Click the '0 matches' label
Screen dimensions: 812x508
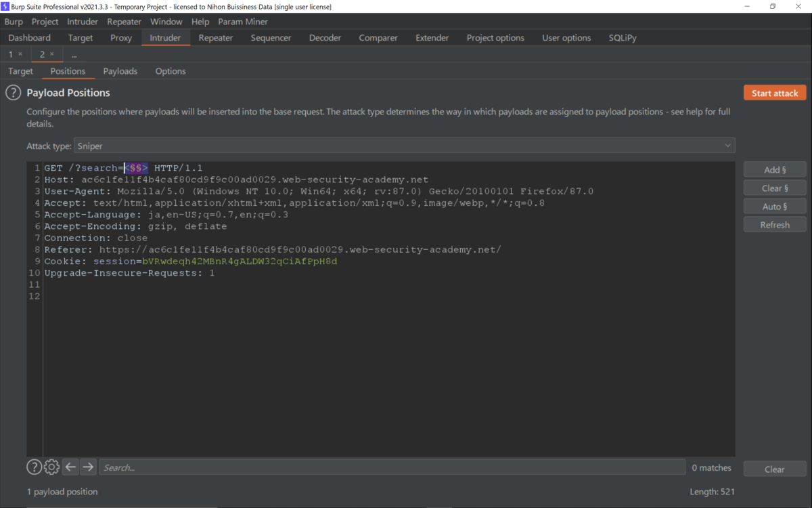[x=711, y=467]
